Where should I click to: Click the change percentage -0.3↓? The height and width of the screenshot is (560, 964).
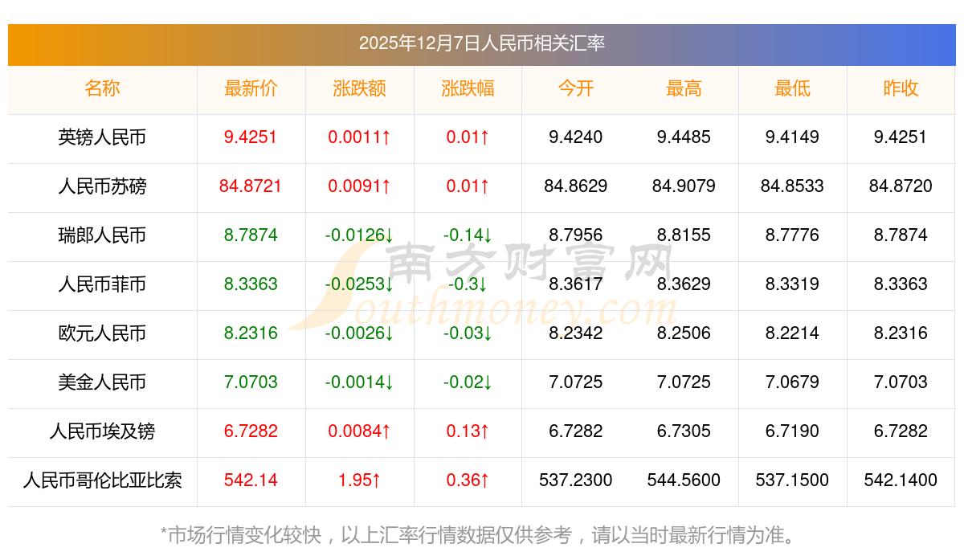tap(468, 284)
